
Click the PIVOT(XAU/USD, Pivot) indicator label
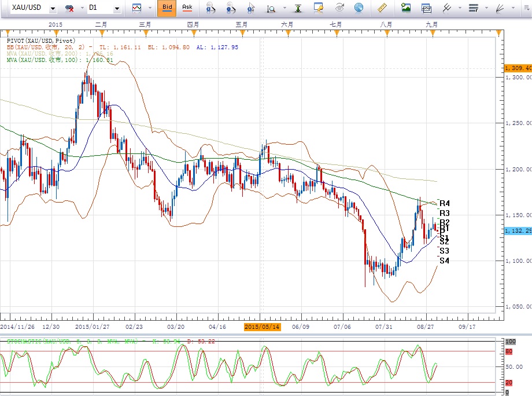[39, 41]
